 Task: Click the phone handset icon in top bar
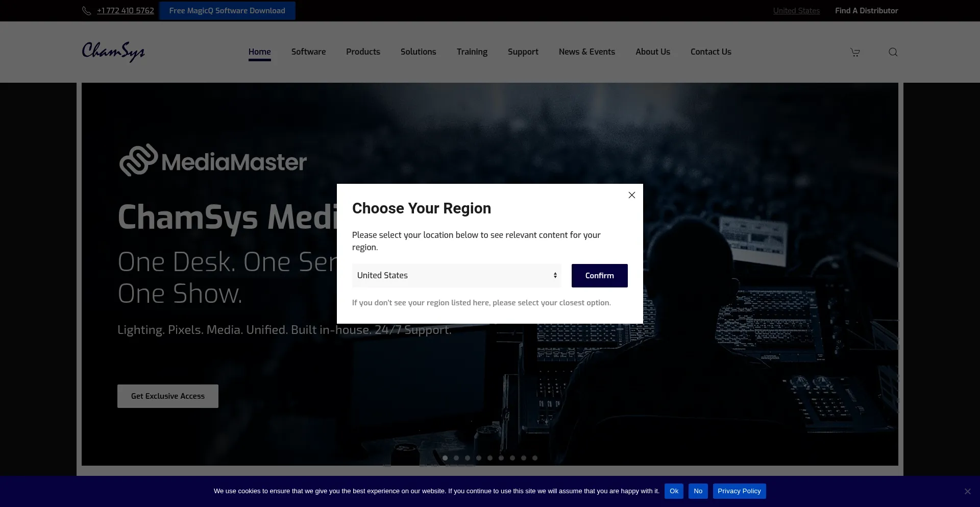(87, 11)
